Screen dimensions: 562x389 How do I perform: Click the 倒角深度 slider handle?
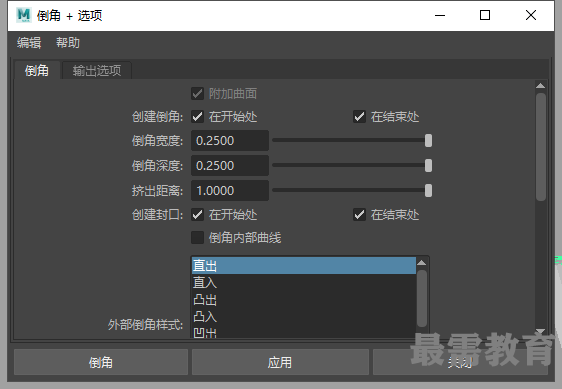pos(428,166)
